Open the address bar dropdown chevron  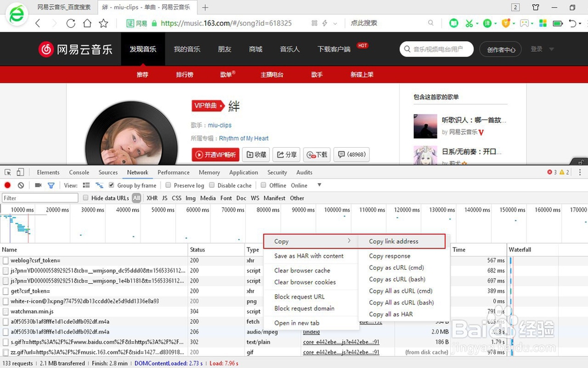point(335,24)
